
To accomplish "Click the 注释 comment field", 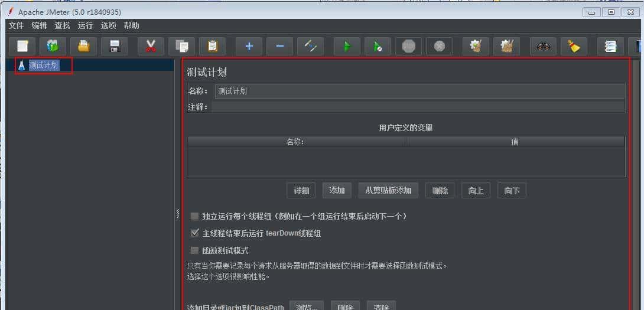I will coord(418,107).
